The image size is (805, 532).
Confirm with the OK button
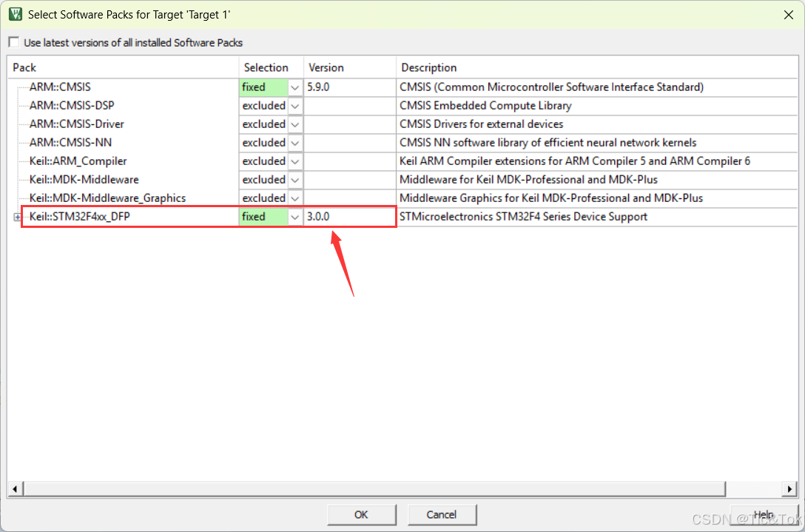click(x=361, y=514)
